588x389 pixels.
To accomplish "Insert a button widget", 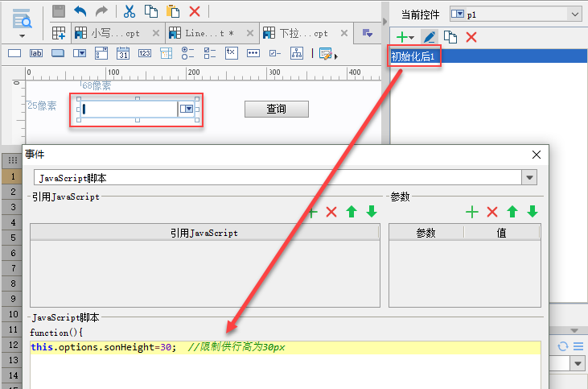I will point(58,53).
